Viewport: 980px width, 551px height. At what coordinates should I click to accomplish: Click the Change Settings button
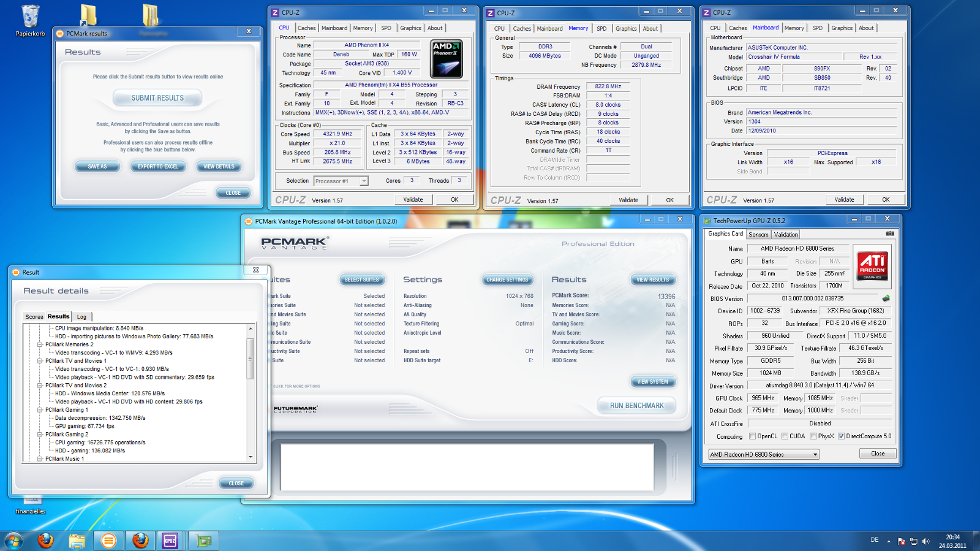(507, 280)
